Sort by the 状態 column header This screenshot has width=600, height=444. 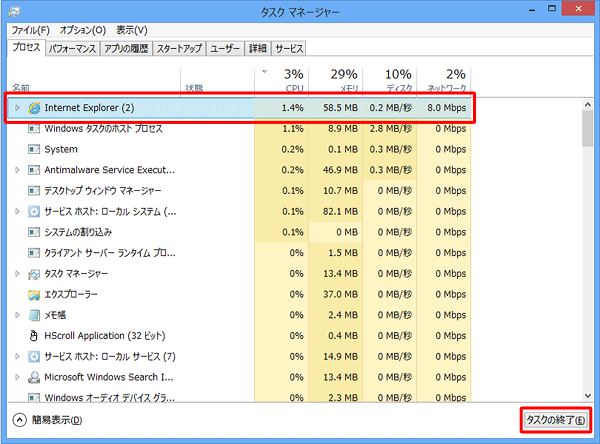(217, 80)
